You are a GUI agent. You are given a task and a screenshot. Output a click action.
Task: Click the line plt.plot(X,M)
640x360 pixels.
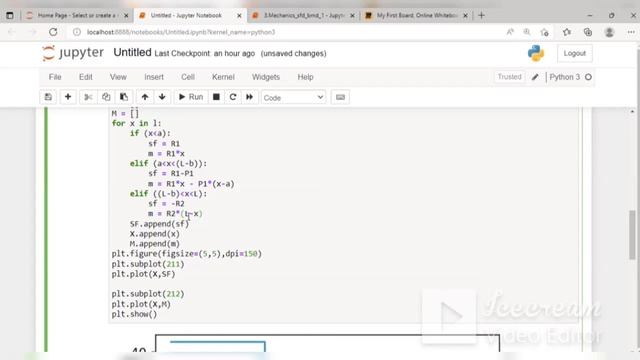point(141,304)
